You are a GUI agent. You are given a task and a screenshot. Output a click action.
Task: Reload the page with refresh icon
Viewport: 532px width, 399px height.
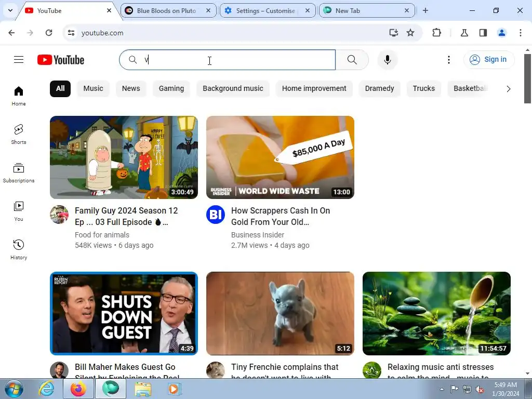click(x=49, y=33)
